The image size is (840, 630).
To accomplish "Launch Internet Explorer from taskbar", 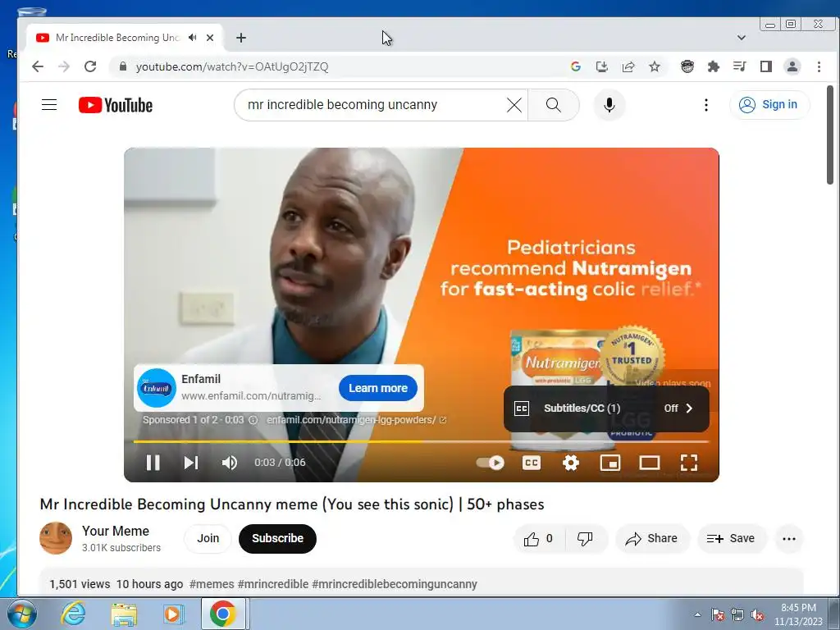I will tap(73, 614).
